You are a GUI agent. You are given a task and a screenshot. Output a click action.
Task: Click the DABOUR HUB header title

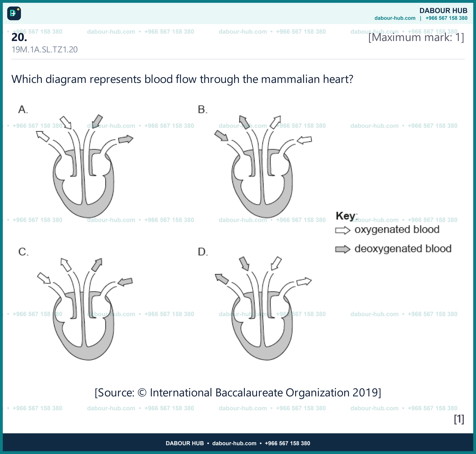coord(443,11)
